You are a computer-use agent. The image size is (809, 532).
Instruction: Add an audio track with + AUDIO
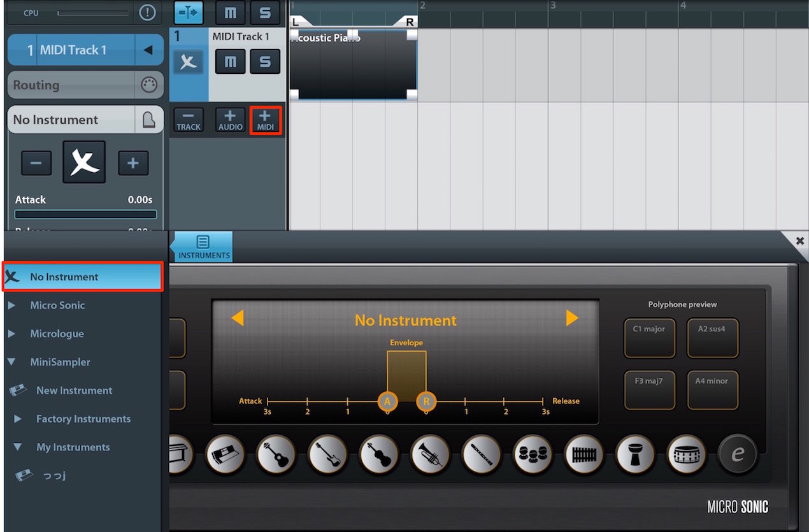click(x=230, y=120)
